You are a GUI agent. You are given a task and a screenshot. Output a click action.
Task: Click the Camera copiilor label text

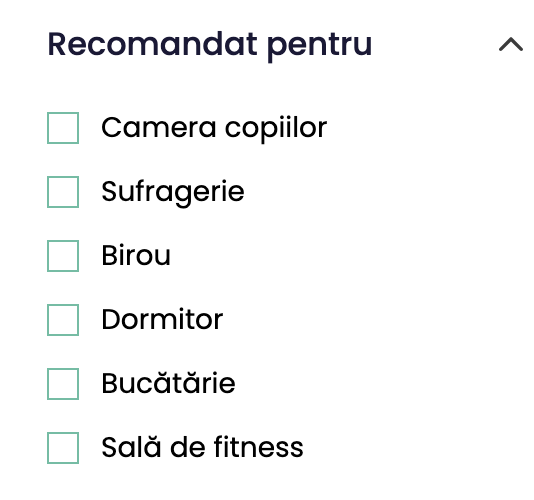[x=214, y=128]
